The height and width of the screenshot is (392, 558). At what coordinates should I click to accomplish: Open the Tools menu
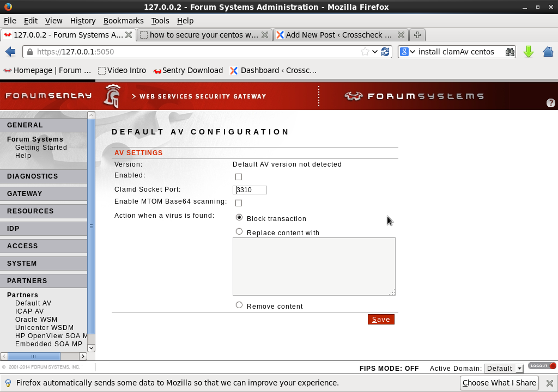click(160, 21)
